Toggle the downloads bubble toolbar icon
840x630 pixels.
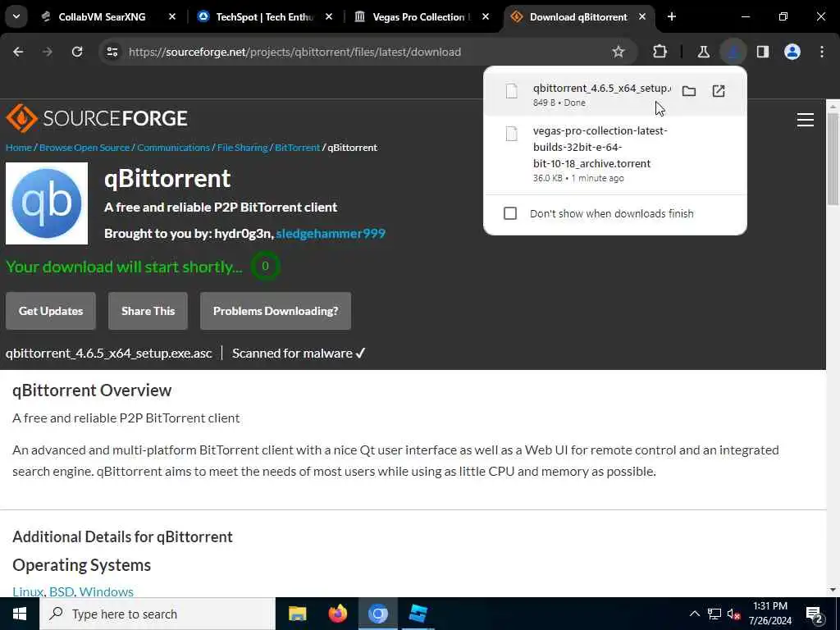click(733, 52)
